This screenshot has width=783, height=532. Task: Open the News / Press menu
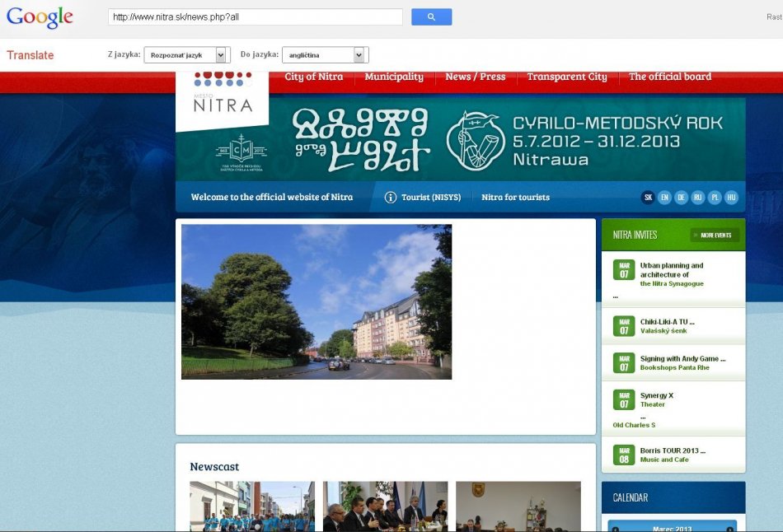(x=476, y=77)
